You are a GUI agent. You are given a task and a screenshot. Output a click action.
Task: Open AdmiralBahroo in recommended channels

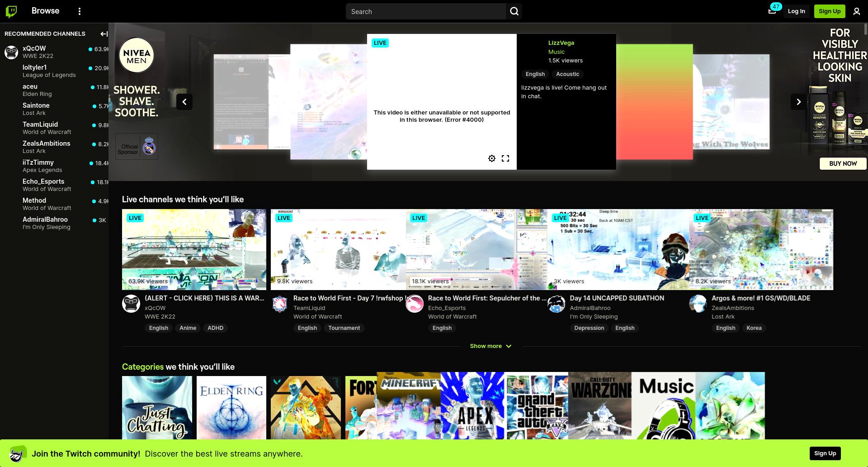point(54,223)
